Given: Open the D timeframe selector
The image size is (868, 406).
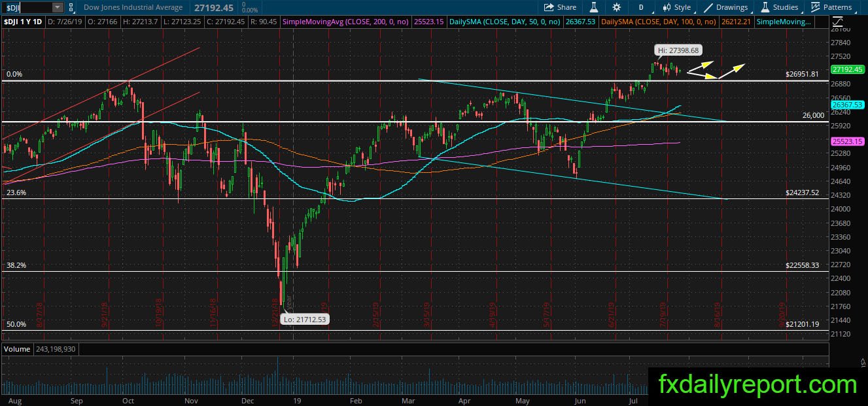Looking at the screenshot, I should 641,7.
